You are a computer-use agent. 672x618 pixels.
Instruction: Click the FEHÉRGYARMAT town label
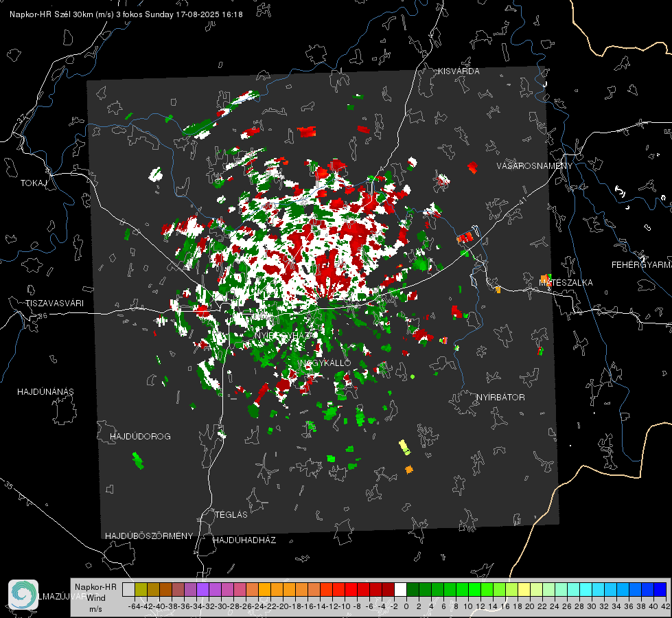(x=642, y=265)
